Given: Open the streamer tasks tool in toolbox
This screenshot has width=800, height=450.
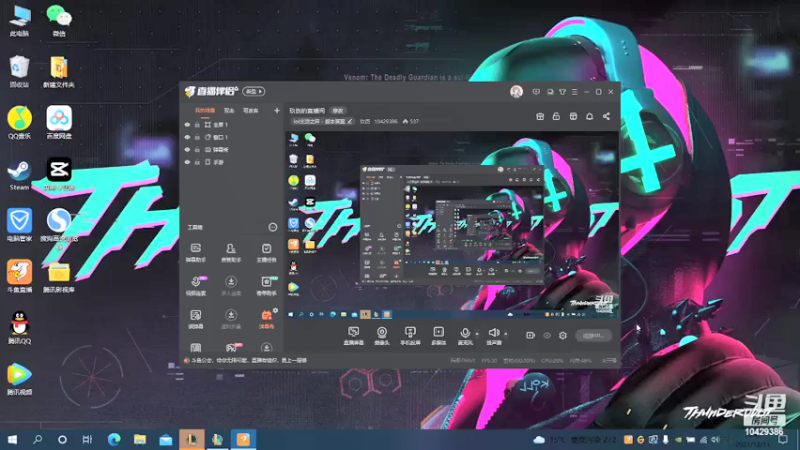Looking at the screenshot, I should (x=266, y=252).
